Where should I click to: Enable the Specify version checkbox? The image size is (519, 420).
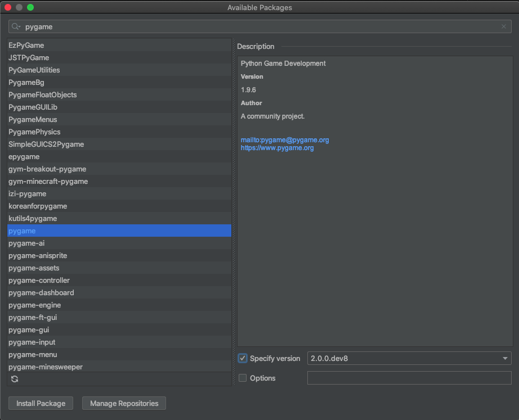(243, 358)
